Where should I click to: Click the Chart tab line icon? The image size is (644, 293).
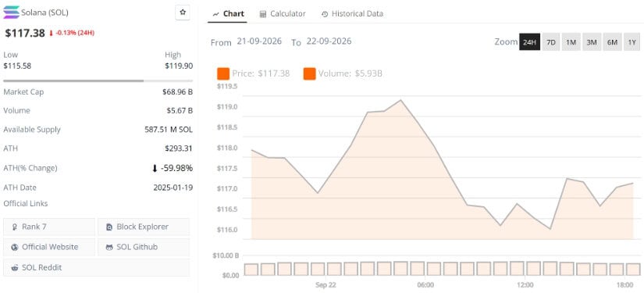215,14
